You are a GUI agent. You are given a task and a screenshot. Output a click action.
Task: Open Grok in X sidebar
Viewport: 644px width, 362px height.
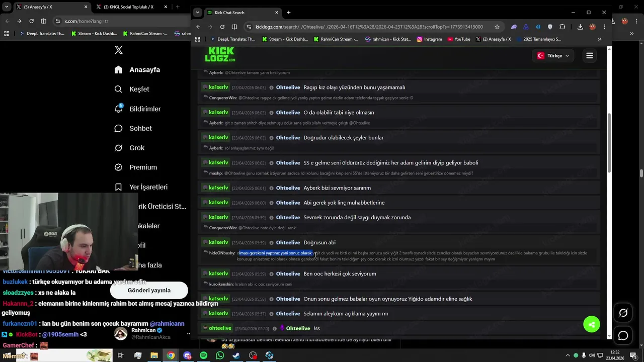tap(129, 148)
